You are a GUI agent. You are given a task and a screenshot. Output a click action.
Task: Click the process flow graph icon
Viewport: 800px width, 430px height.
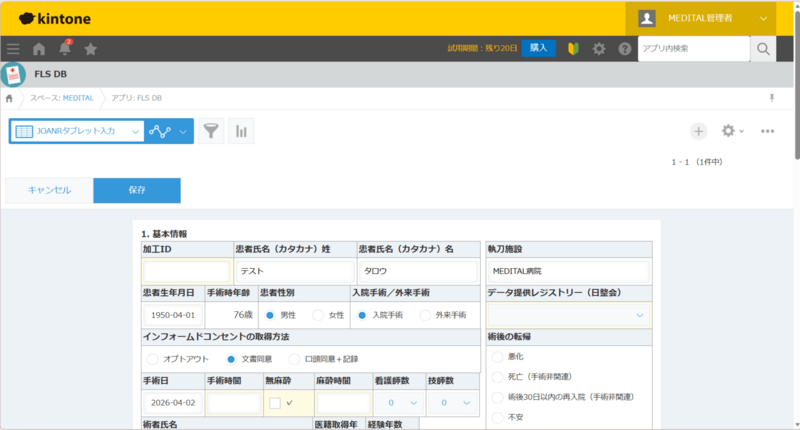click(x=160, y=131)
